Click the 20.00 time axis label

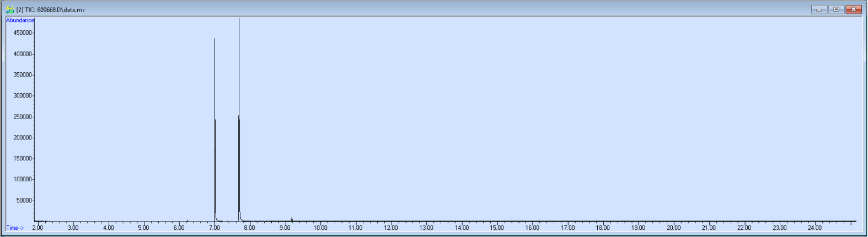point(673,228)
